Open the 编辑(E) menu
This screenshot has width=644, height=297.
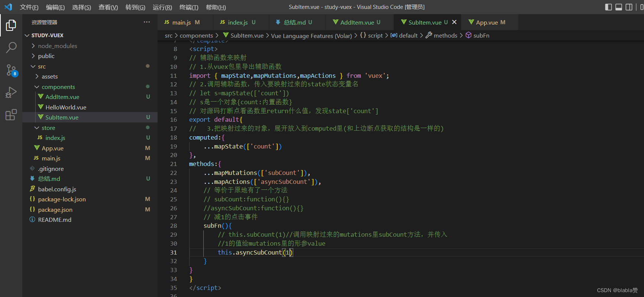55,7
